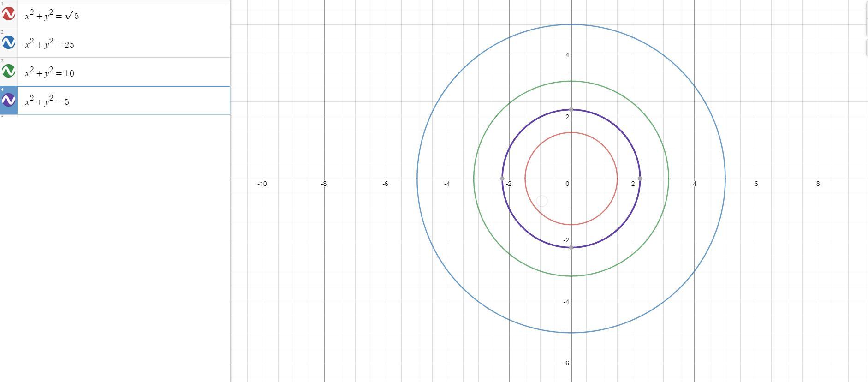Click the origin label 0 on the graph
This screenshot has width=868, height=382.
[x=567, y=184]
